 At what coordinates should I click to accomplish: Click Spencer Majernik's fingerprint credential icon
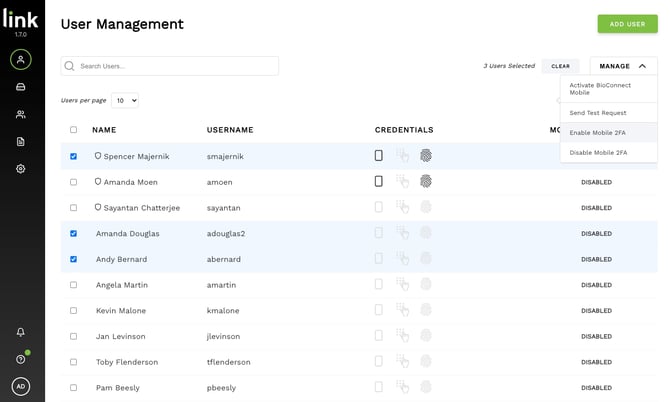click(x=425, y=156)
